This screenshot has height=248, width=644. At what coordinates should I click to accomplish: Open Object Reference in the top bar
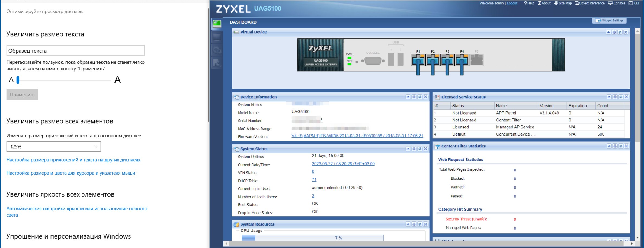pyautogui.click(x=590, y=3)
